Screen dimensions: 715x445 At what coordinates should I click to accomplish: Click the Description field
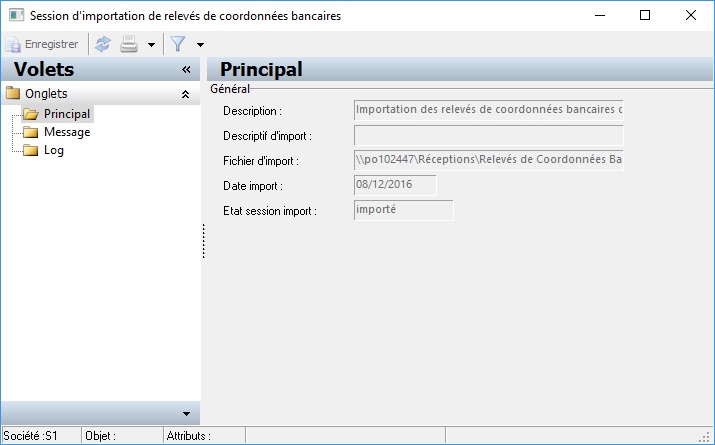[x=488, y=110]
